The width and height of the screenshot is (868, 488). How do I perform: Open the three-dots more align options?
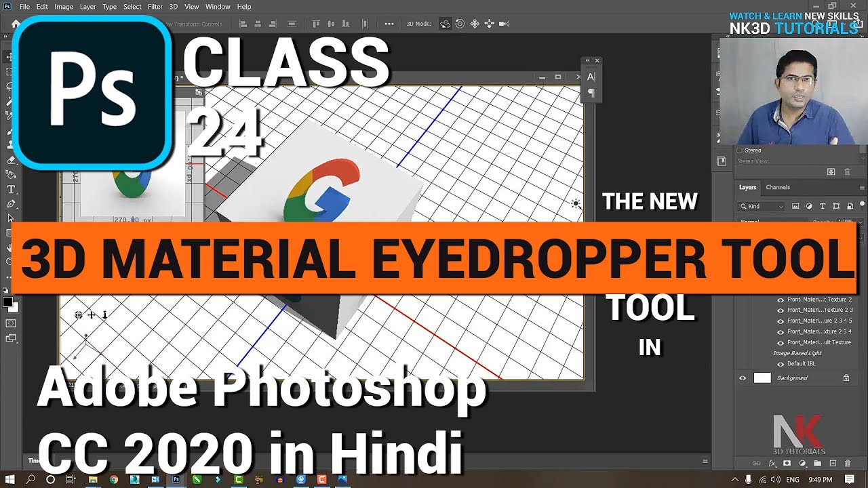coord(389,24)
